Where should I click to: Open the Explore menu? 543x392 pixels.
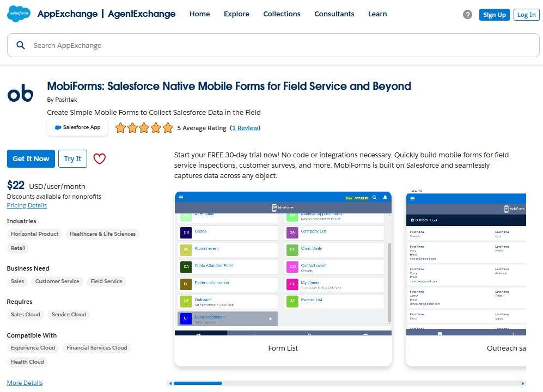pos(236,14)
